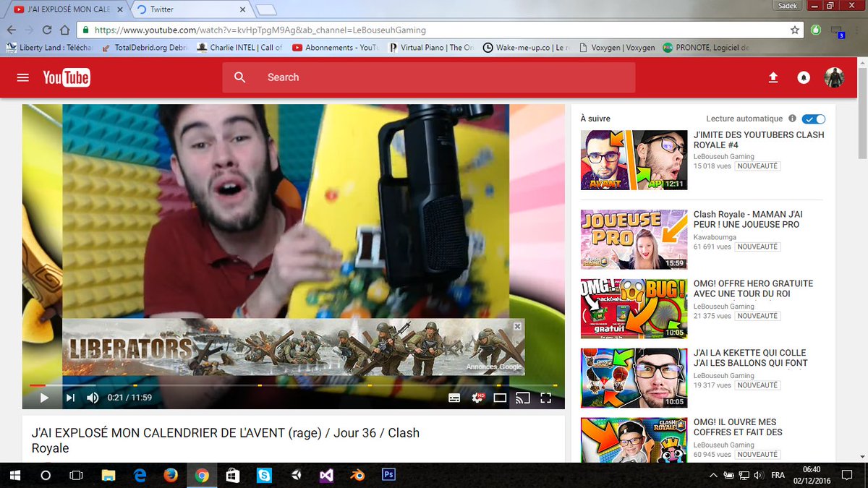Open the YouTube upload icon
Screen dimensions: 868x488
773,77
